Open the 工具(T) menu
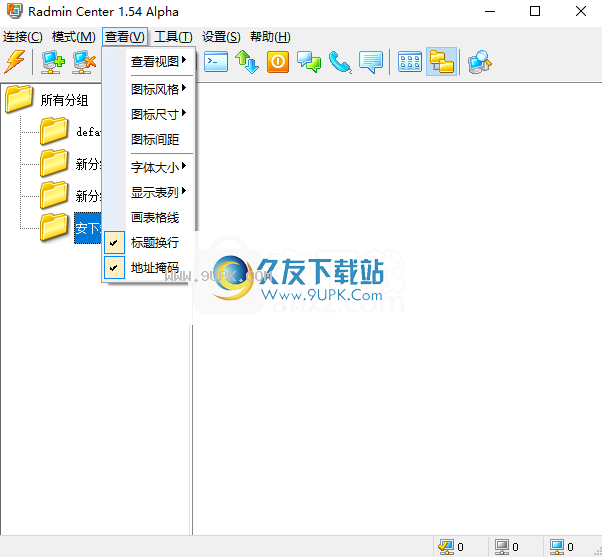This screenshot has height=557, width=602. [173, 37]
